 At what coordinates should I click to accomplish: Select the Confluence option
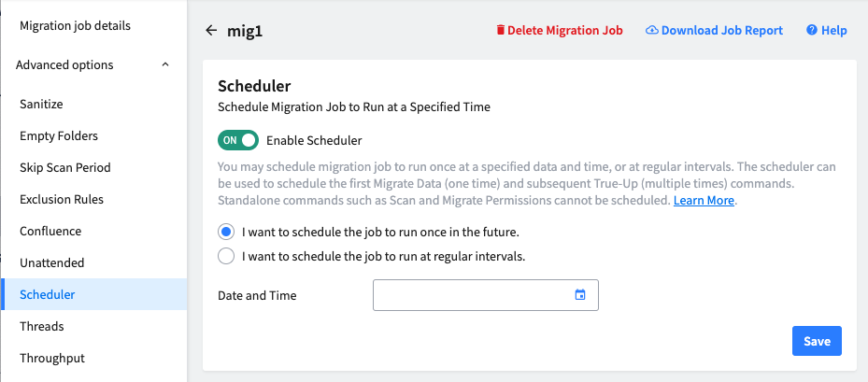[50, 231]
